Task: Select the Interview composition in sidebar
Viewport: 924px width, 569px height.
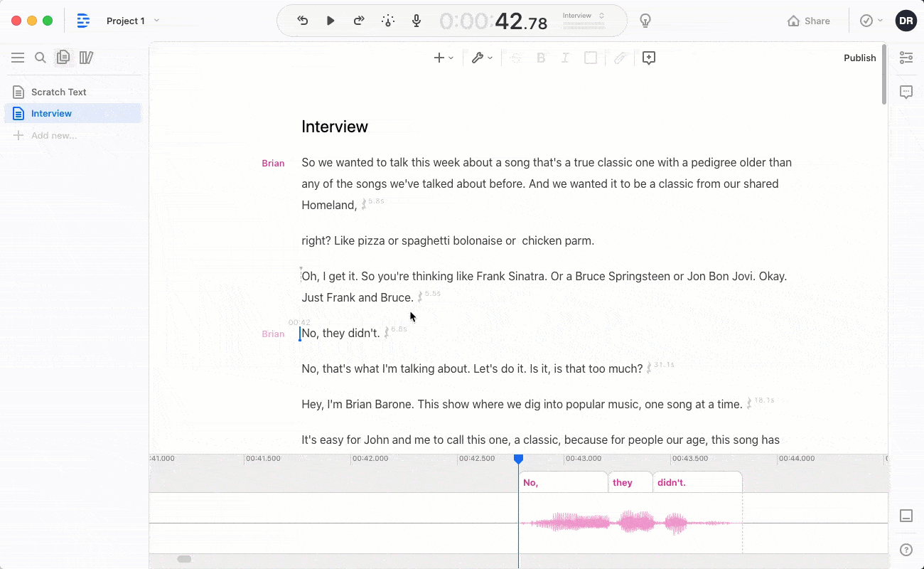Action: coord(73,113)
